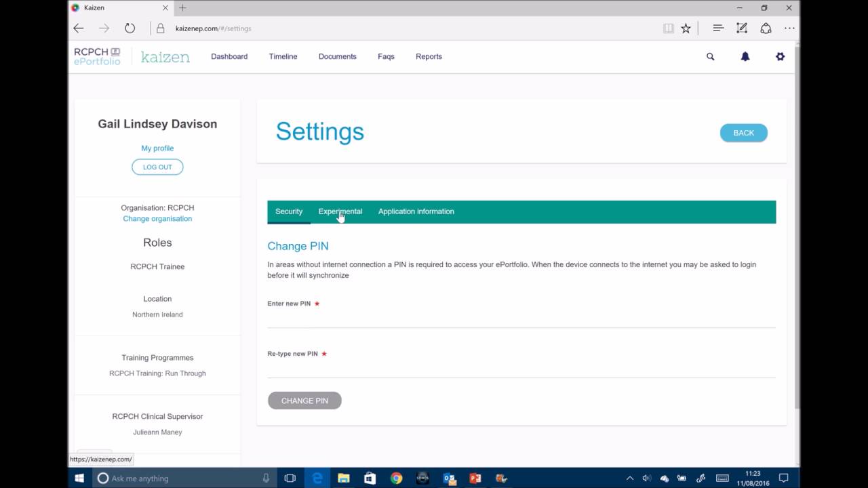Open Outlook from the taskbar

449,478
